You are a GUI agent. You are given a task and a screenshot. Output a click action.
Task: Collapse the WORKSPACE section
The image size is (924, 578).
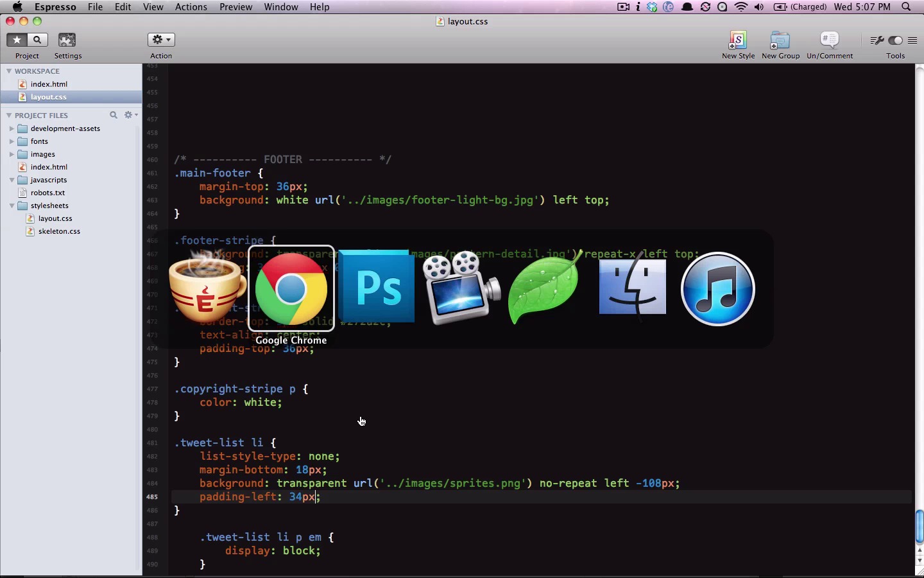click(9, 71)
